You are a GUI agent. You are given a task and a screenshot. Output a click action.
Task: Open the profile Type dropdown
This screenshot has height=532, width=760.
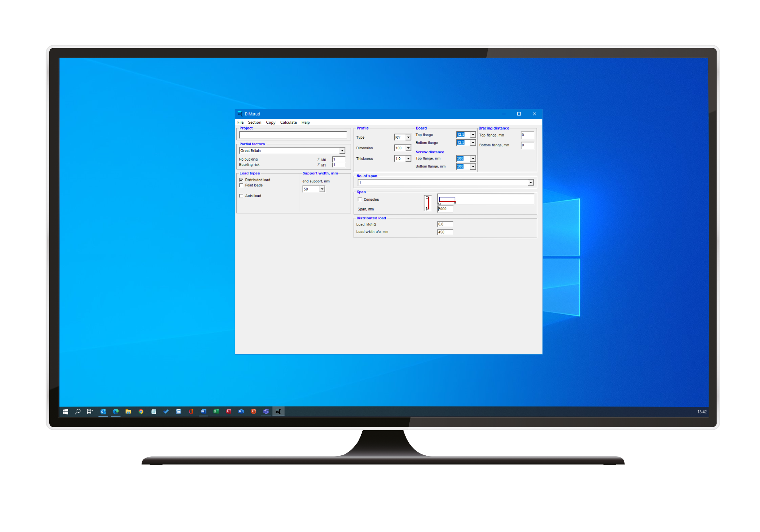click(x=408, y=138)
